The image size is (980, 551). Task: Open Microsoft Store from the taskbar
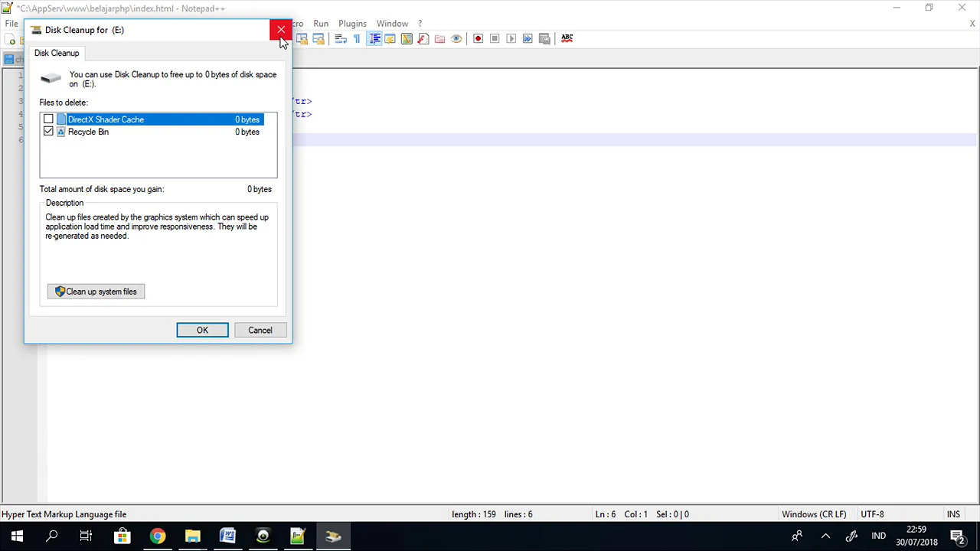tap(122, 536)
